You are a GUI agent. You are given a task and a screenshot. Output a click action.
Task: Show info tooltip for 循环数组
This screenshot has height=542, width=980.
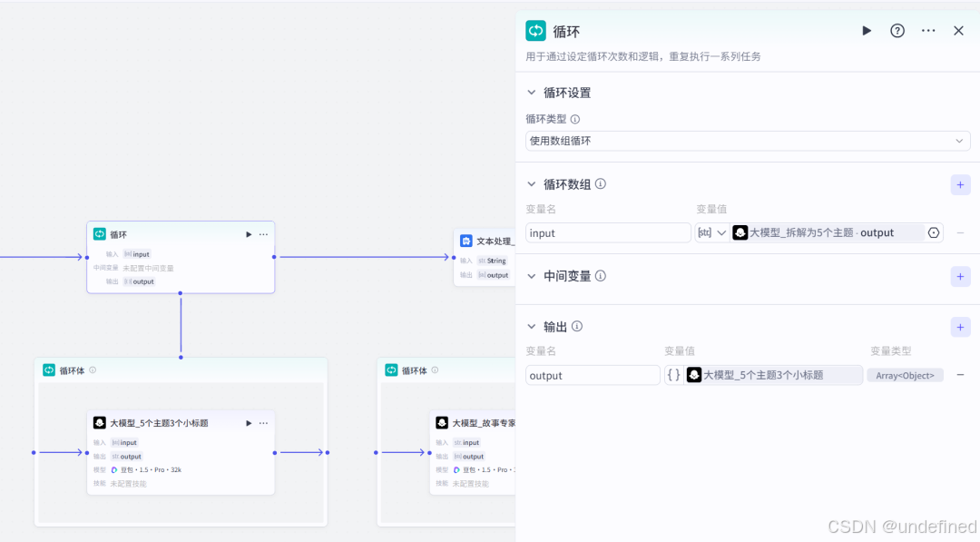pos(601,183)
